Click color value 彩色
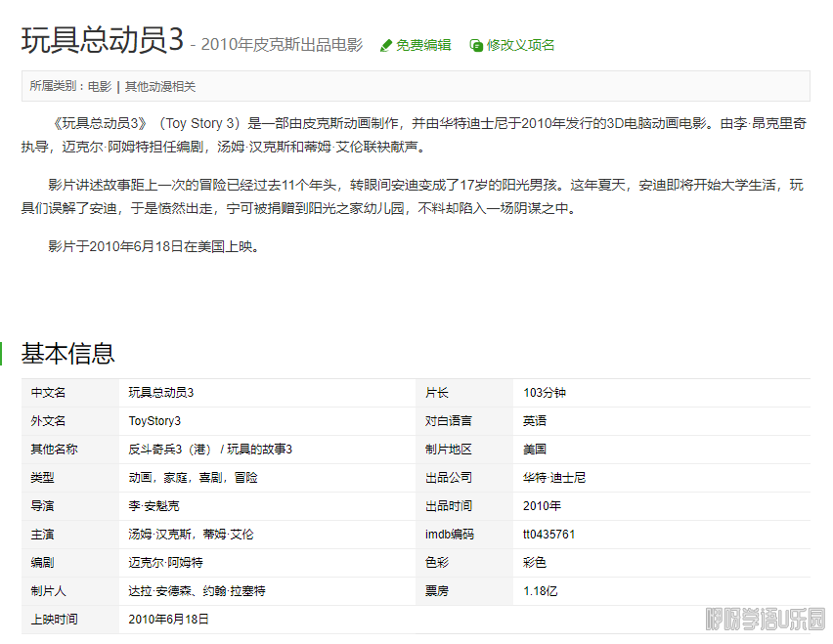The width and height of the screenshot is (833, 644). click(x=535, y=563)
